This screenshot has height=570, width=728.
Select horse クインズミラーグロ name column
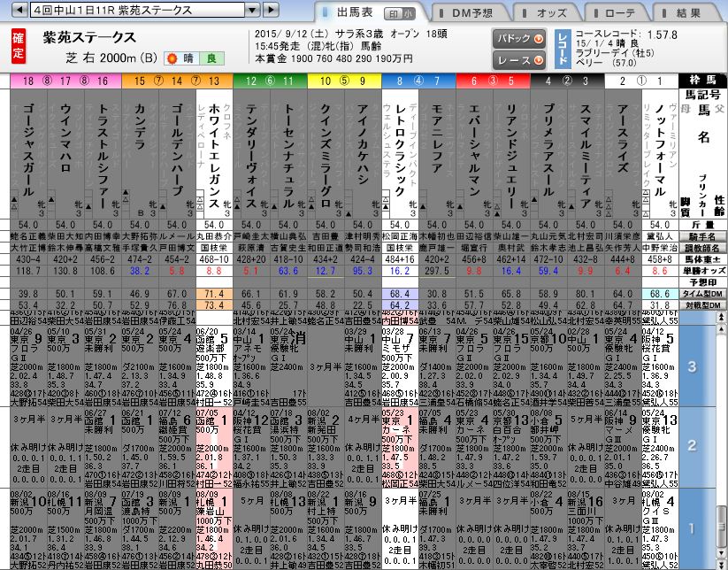click(x=326, y=155)
